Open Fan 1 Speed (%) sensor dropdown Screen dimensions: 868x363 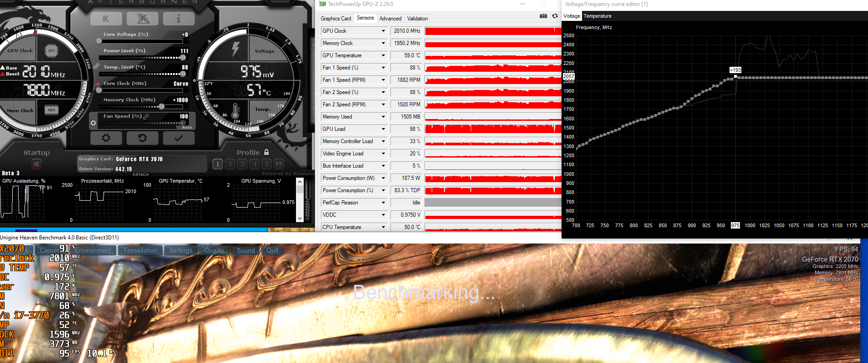(x=383, y=68)
